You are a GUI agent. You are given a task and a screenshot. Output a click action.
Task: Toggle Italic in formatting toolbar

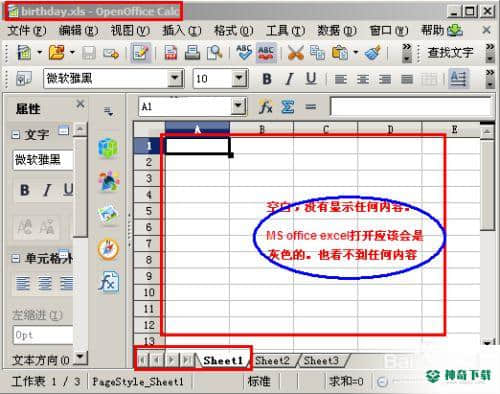(x=289, y=79)
